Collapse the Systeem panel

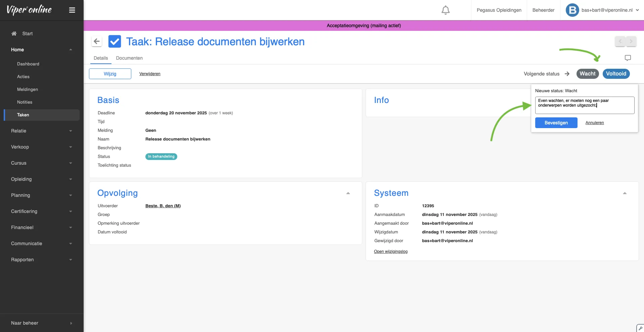pos(625,193)
